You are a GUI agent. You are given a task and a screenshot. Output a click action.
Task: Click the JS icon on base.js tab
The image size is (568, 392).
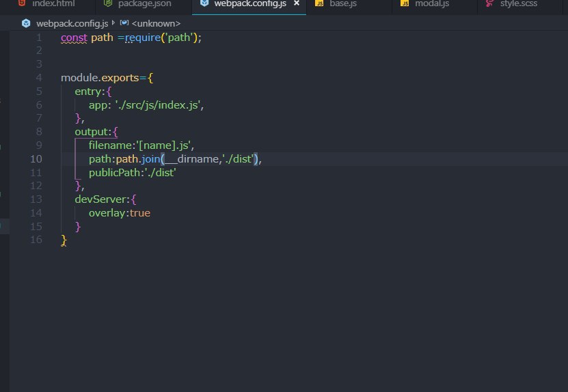319,3
